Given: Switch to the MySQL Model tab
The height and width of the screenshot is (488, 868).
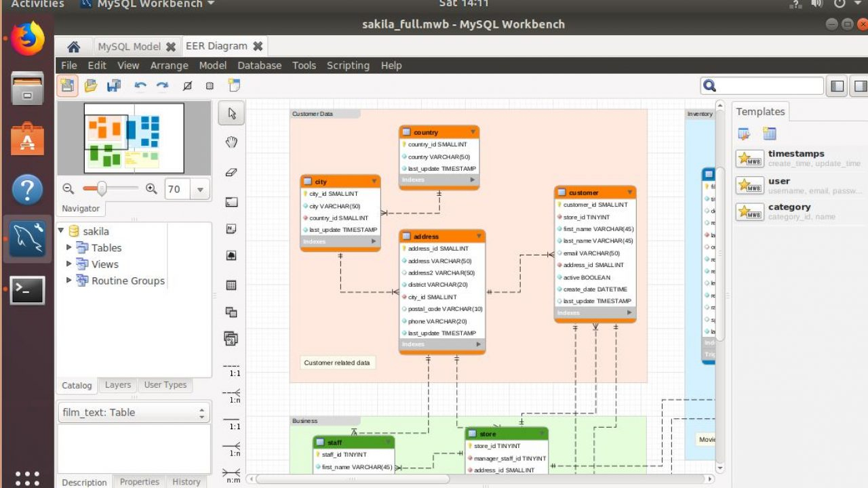Looking at the screenshot, I should coord(129,47).
